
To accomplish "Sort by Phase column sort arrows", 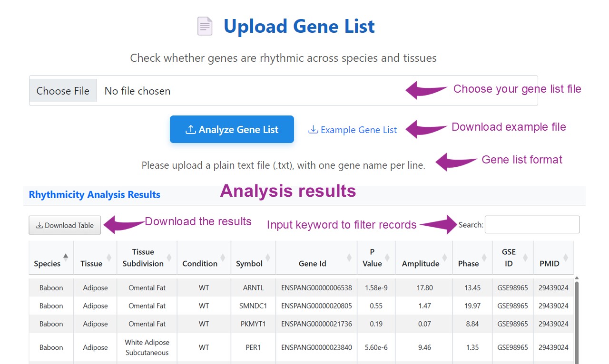I will click(x=484, y=257).
